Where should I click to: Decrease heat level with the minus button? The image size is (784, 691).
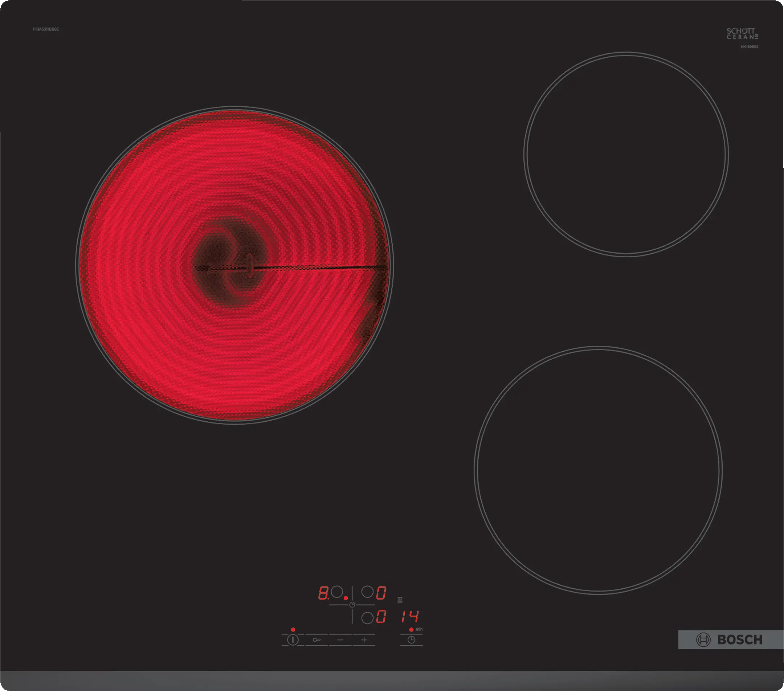click(340, 639)
